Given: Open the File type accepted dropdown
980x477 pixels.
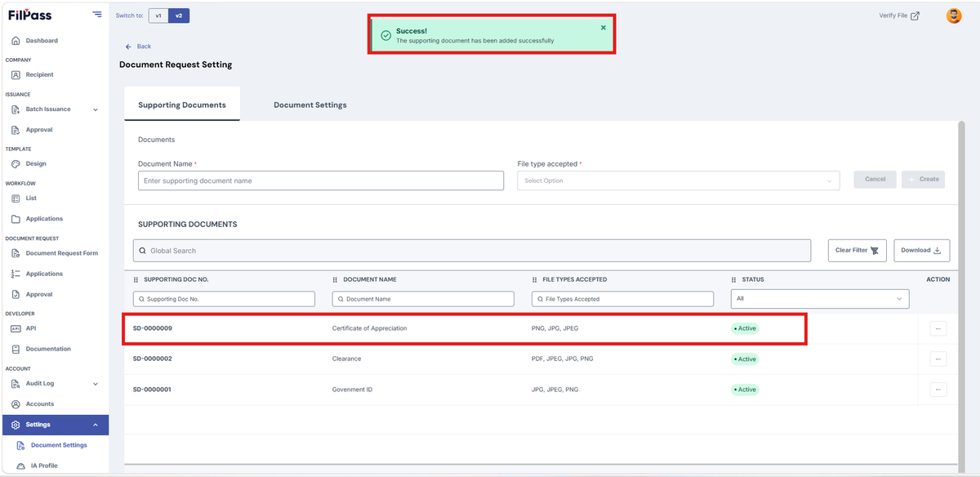Looking at the screenshot, I should (679, 181).
